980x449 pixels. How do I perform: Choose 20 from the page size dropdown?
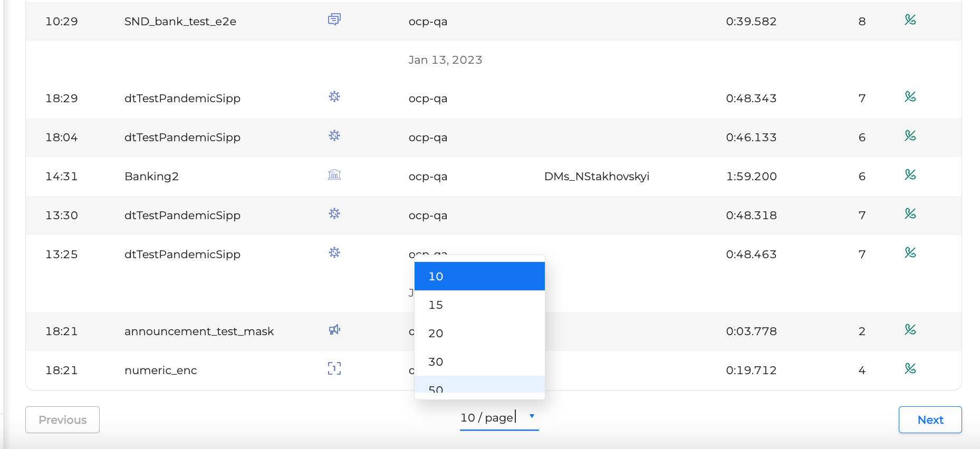[479, 334]
